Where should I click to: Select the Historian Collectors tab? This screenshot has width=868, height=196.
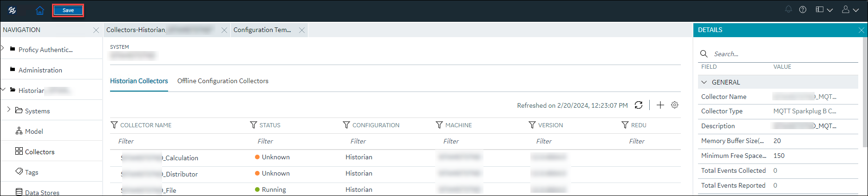[x=139, y=81]
